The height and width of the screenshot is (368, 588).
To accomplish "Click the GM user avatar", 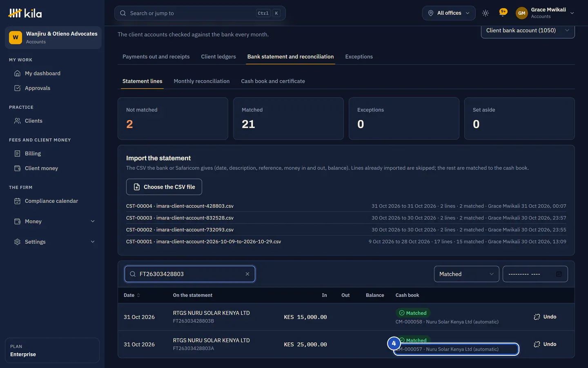I will (521, 13).
